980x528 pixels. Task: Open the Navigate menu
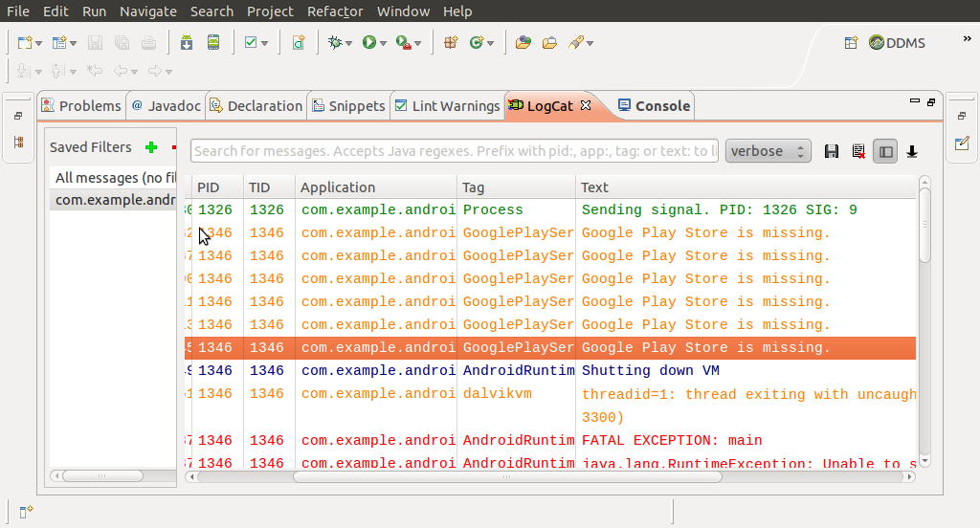148,11
